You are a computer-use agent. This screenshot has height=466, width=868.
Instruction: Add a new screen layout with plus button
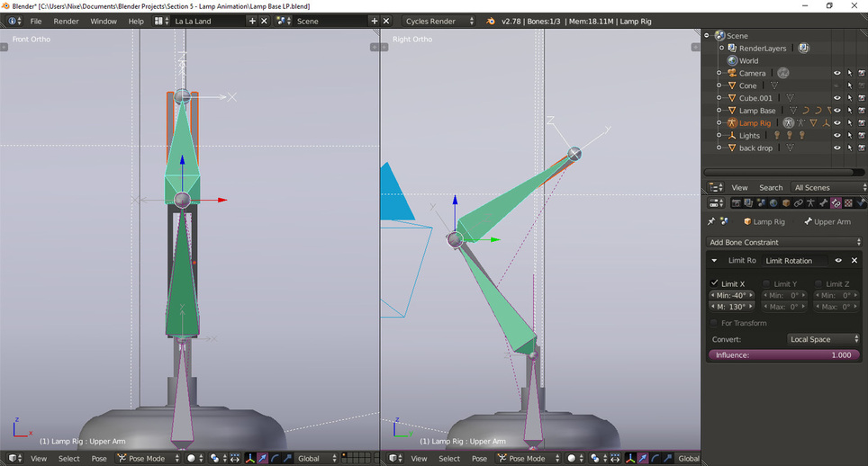pos(252,21)
